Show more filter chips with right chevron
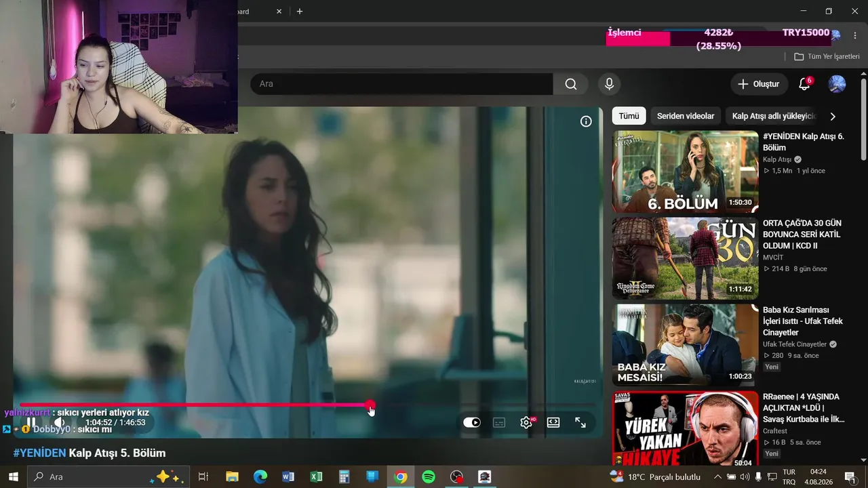Viewport: 868px width, 488px height. 833,116
